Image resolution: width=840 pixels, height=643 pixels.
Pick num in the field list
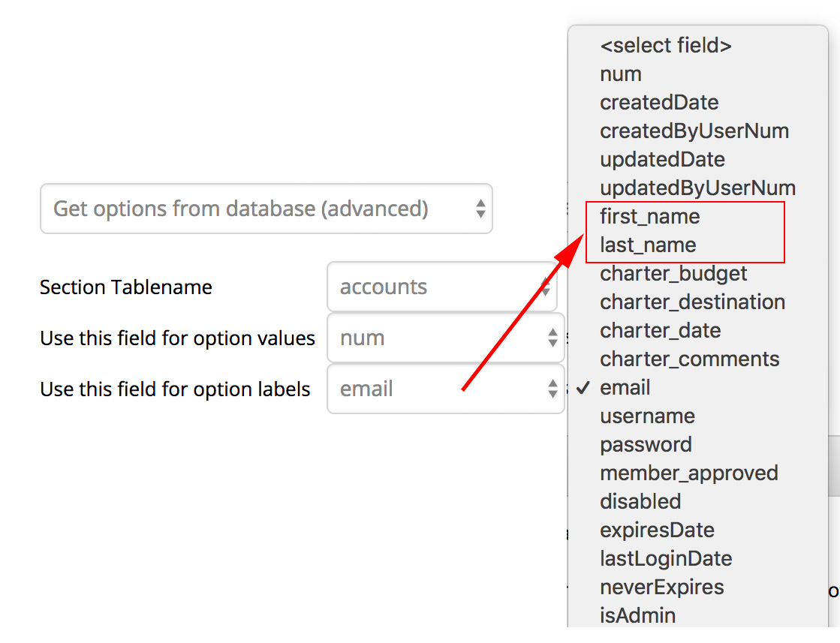coord(621,74)
